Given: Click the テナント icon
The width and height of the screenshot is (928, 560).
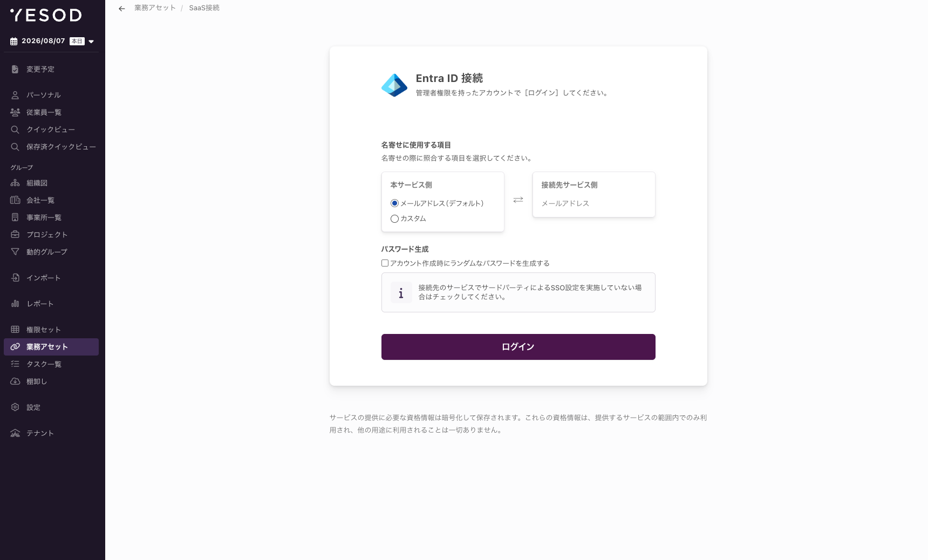Looking at the screenshot, I should pos(15,433).
